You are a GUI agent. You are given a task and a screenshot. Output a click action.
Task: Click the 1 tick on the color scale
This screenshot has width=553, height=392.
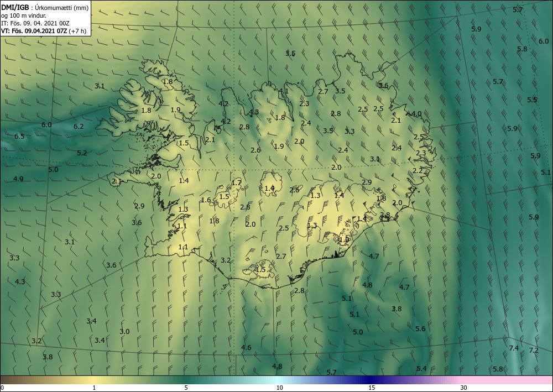(94, 388)
